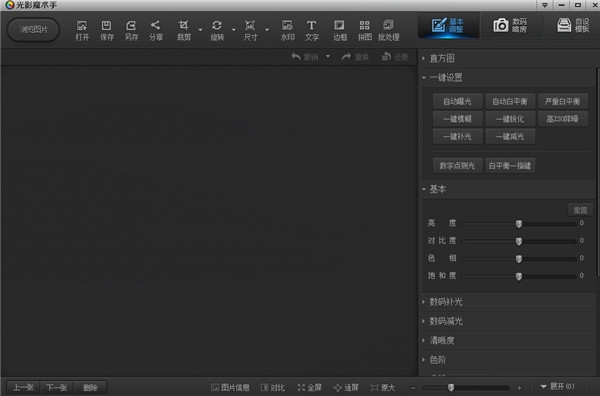Click the 色相 hue slider handle
Image resolution: width=600 pixels, height=396 pixels.
pyautogui.click(x=518, y=259)
